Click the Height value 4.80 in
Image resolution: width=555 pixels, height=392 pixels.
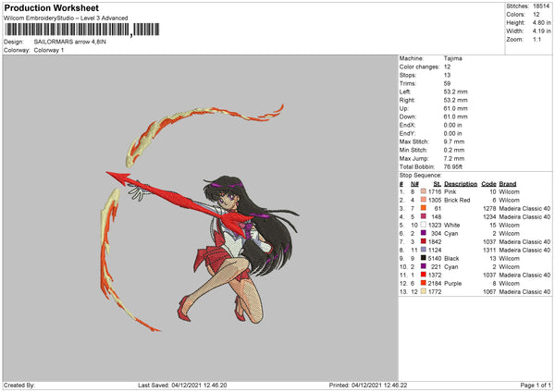click(x=541, y=22)
